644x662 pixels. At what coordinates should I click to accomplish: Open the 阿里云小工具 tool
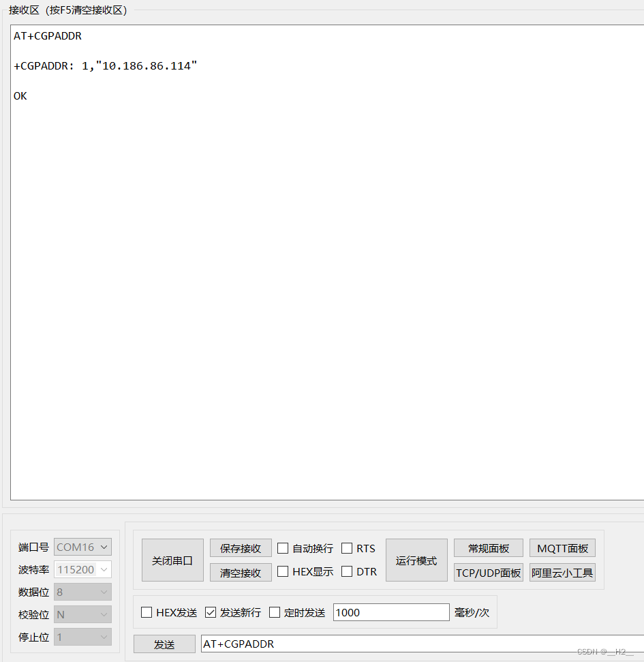[x=562, y=572]
